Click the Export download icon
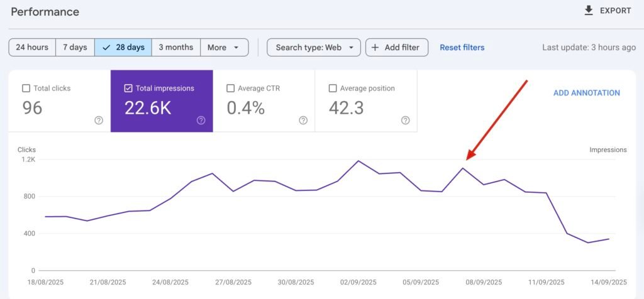Image resolution: width=644 pixels, height=299 pixels. click(589, 11)
